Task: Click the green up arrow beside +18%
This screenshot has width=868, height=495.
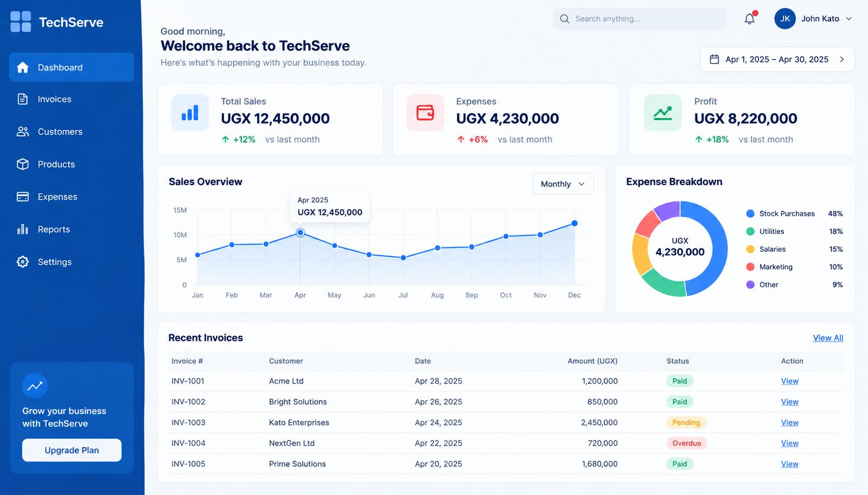Action: [x=699, y=139]
